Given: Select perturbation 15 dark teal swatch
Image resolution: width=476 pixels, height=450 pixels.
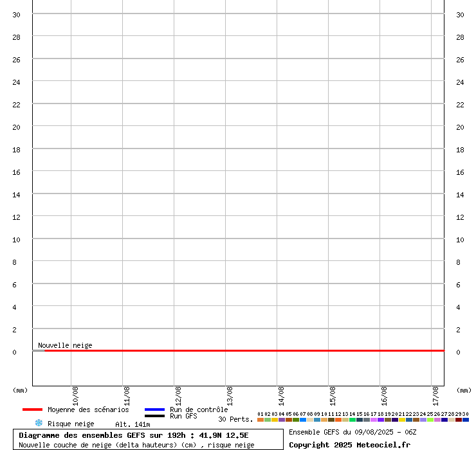Looking at the screenshot, I should coord(360,420).
